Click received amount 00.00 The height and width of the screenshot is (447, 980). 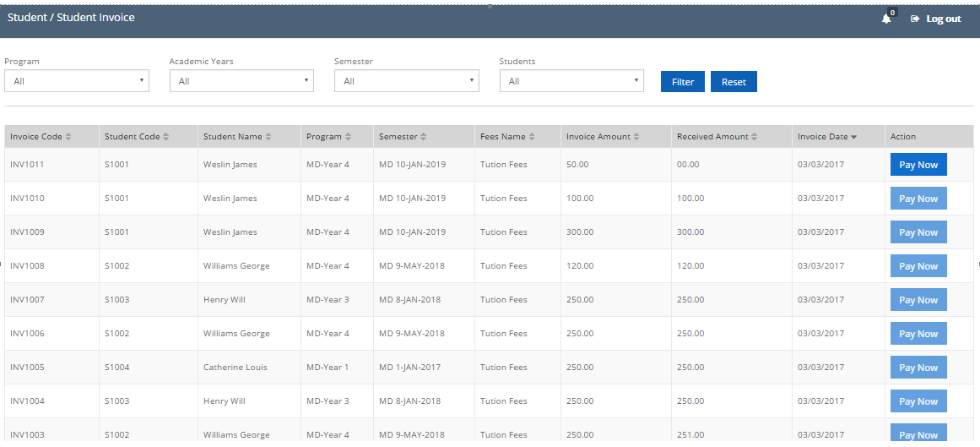click(x=688, y=165)
